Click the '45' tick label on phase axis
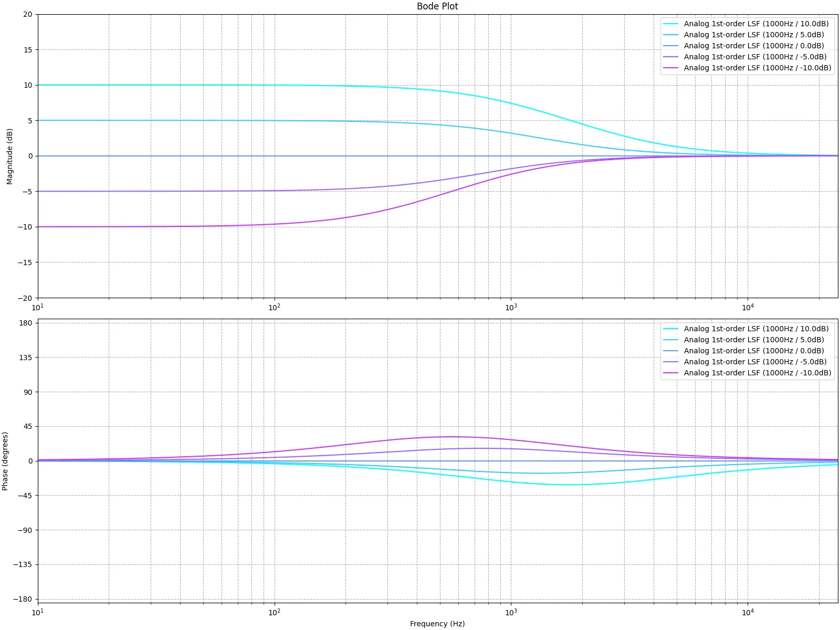Screen dimensions: 840x630 click(27, 426)
